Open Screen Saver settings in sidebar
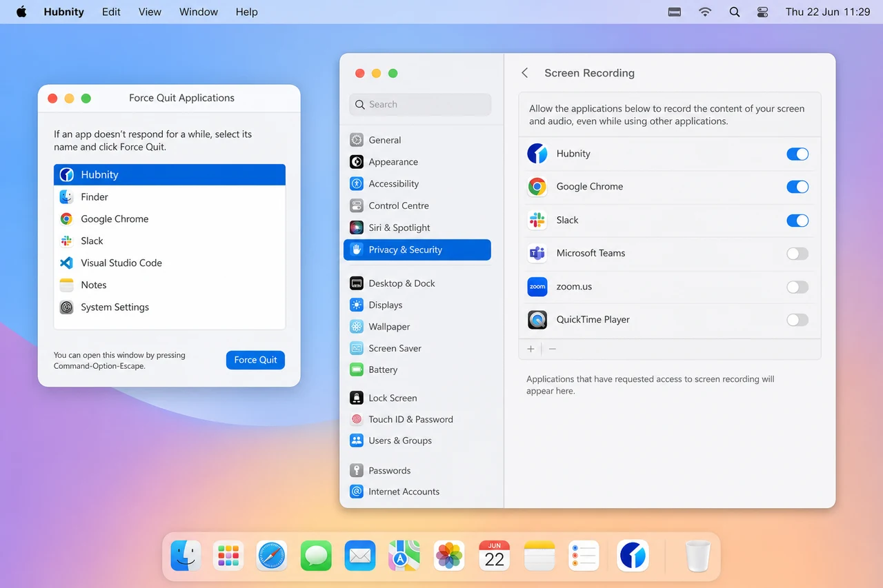Screen dimensions: 883x588 pos(417,348)
